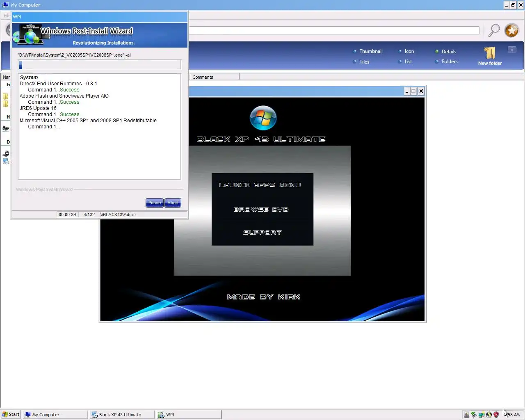Click the Black XP 43 Ultimate title text
This screenshot has height=420, width=525.
click(x=261, y=139)
